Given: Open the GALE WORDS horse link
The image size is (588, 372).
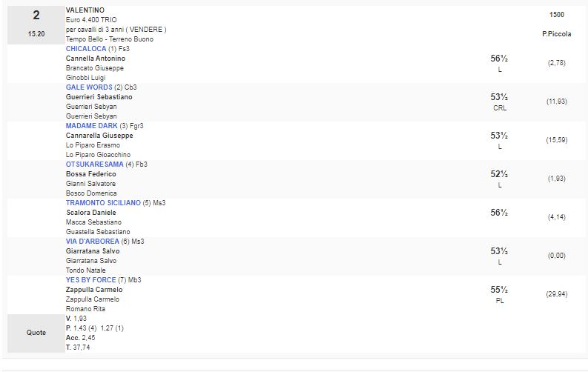Looking at the screenshot, I should coord(89,87).
